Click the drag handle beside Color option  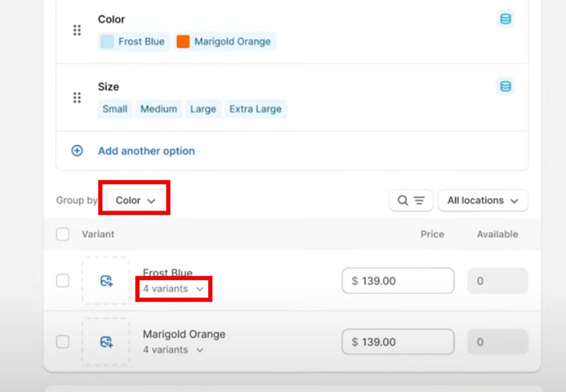pyautogui.click(x=77, y=30)
